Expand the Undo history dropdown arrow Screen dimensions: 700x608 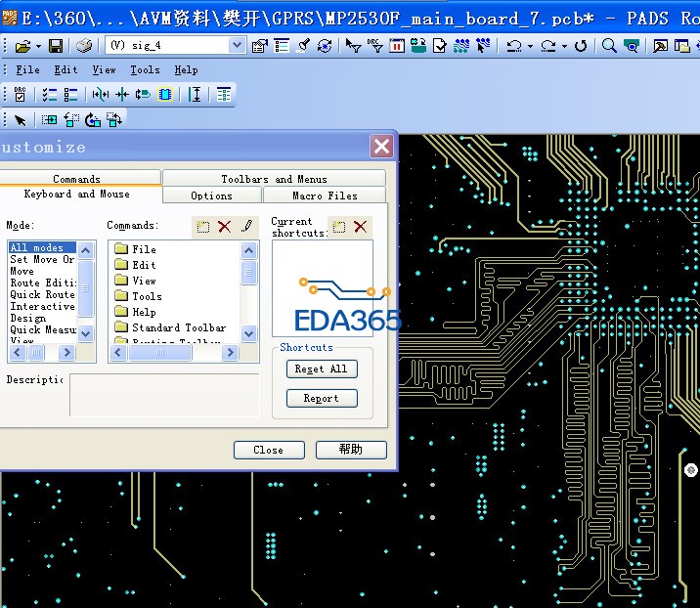(x=530, y=46)
